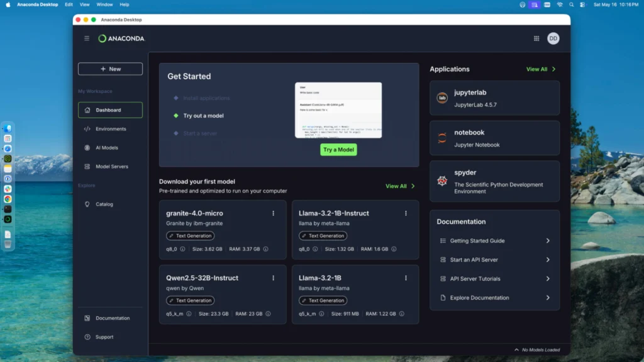The image size is (644, 362).
Task: Click the spyder application icon
Action: pos(442,180)
